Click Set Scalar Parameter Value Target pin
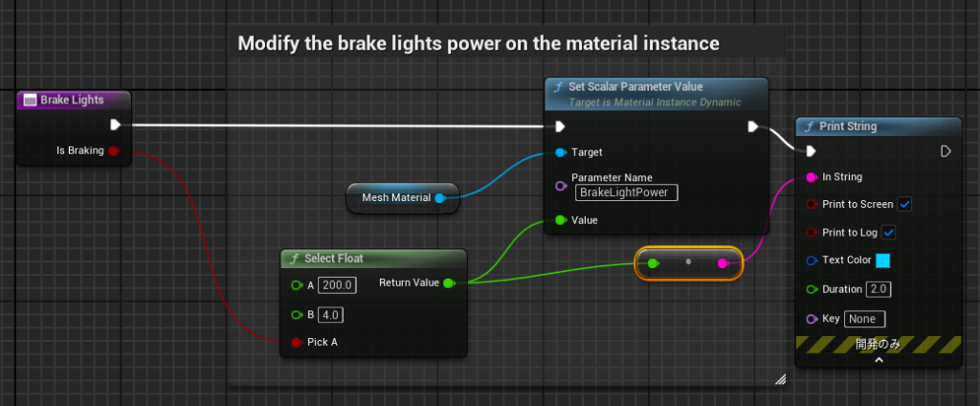980x406 pixels. [560, 152]
